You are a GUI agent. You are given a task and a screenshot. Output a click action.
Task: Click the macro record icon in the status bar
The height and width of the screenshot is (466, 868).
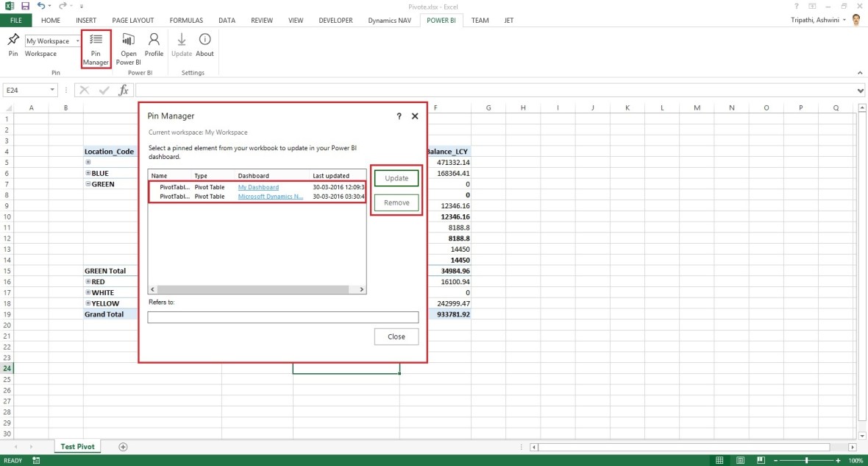tap(35, 459)
